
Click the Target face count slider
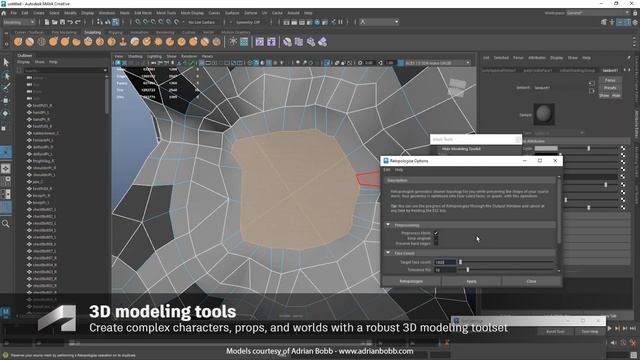point(506,262)
